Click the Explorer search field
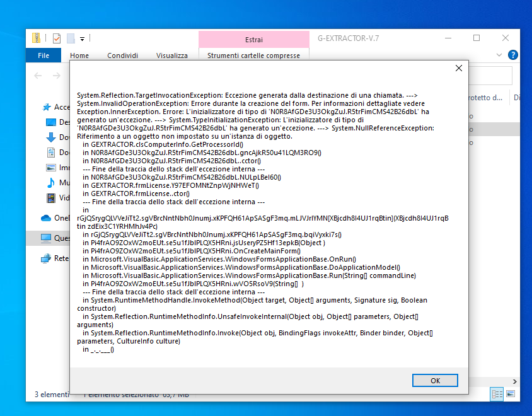Image resolution: width=532 pixels, height=416 pixels. pyautogui.click(x=490, y=76)
